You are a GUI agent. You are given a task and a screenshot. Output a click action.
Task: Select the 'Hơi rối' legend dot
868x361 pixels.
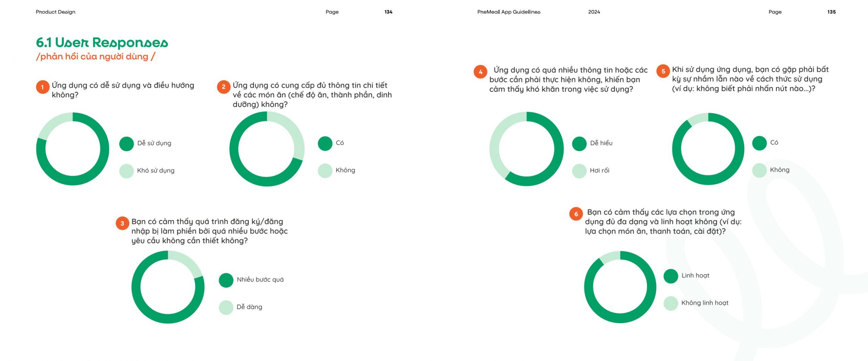click(579, 171)
